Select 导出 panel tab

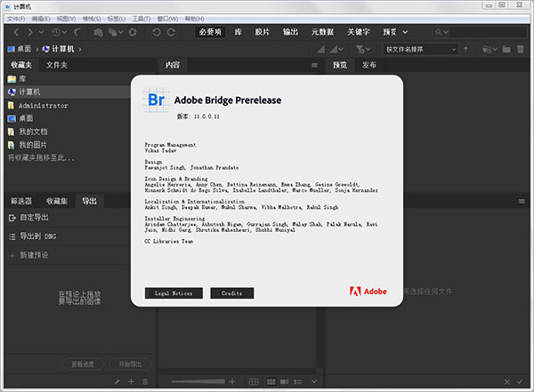(89, 201)
